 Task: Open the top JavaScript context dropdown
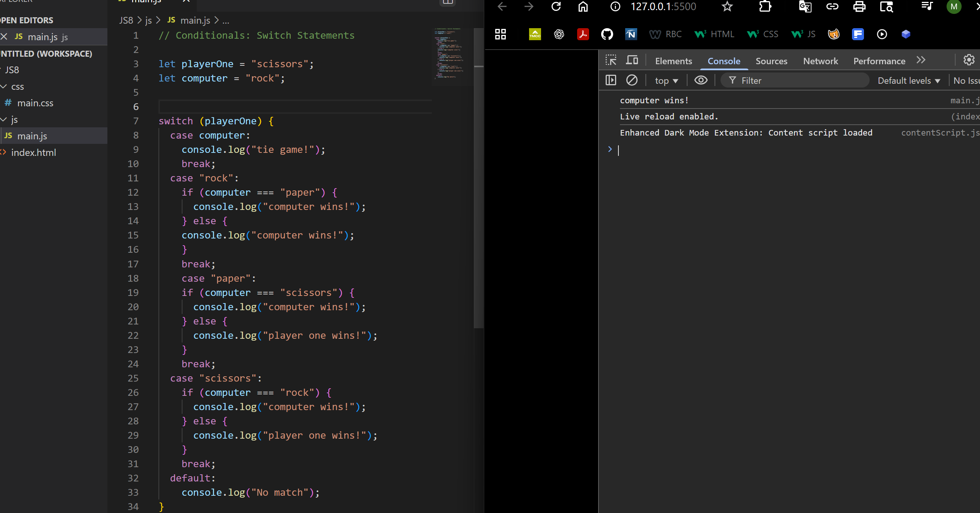click(666, 81)
